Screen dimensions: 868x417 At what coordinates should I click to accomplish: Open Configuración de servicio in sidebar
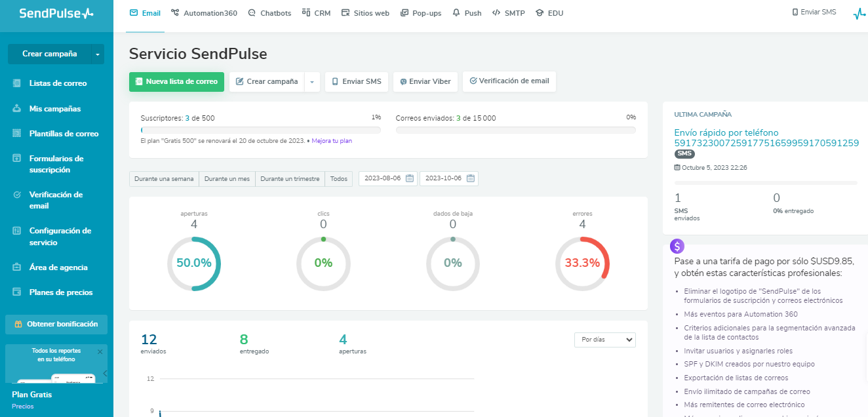pyautogui.click(x=60, y=236)
